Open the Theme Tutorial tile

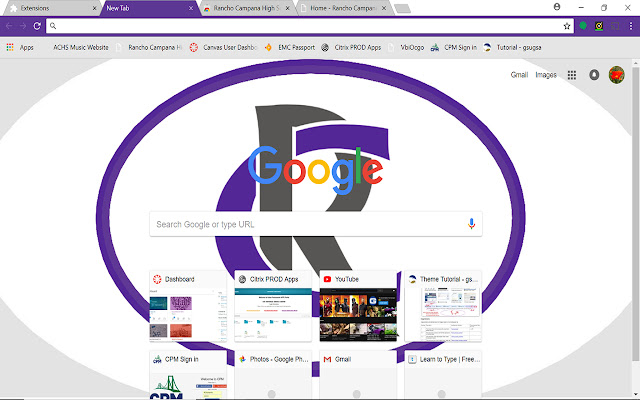pos(443,306)
